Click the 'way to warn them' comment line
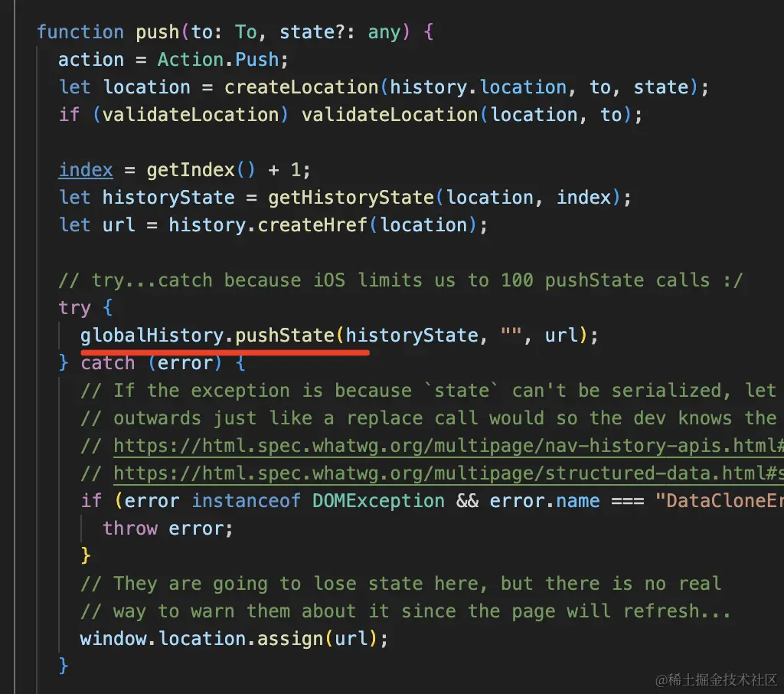 tap(406, 611)
